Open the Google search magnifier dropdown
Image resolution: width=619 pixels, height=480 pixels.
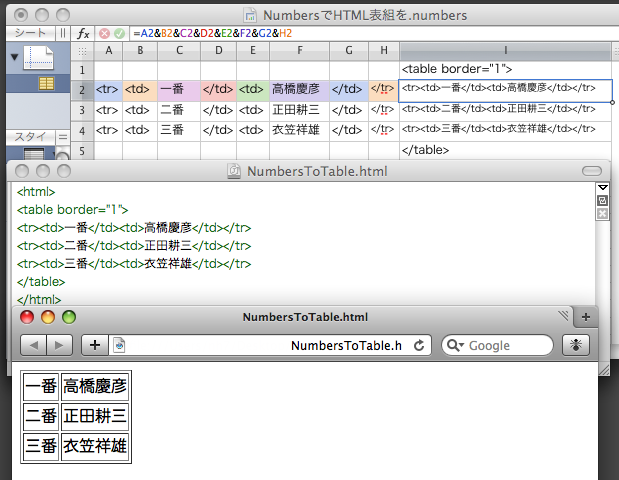(x=454, y=345)
